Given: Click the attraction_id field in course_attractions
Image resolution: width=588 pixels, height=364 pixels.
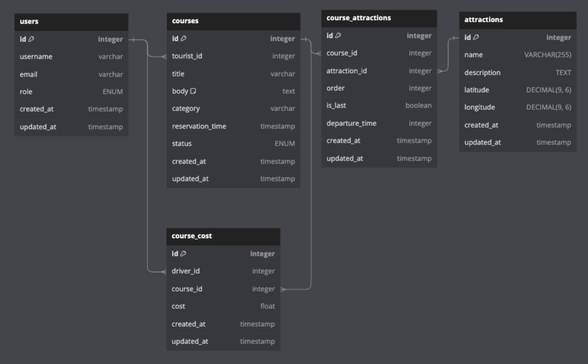Looking at the screenshot, I should tap(379, 71).
